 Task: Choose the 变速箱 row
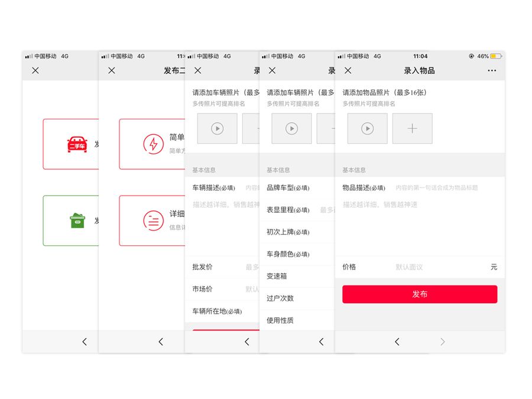tap(296, 276)
